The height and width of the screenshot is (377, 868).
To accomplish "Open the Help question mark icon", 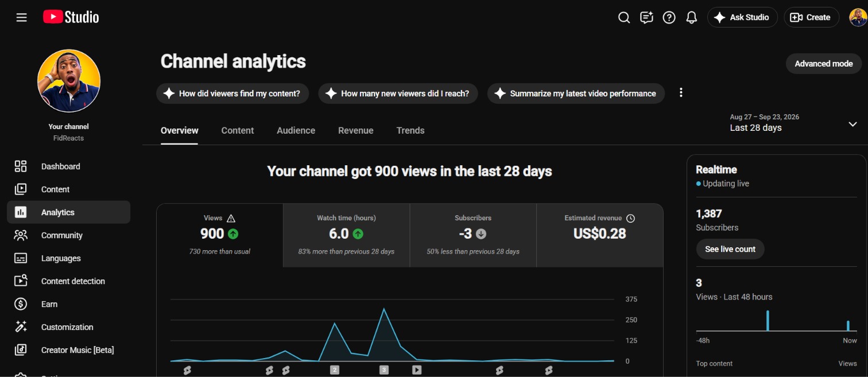I will coord(669,17).
